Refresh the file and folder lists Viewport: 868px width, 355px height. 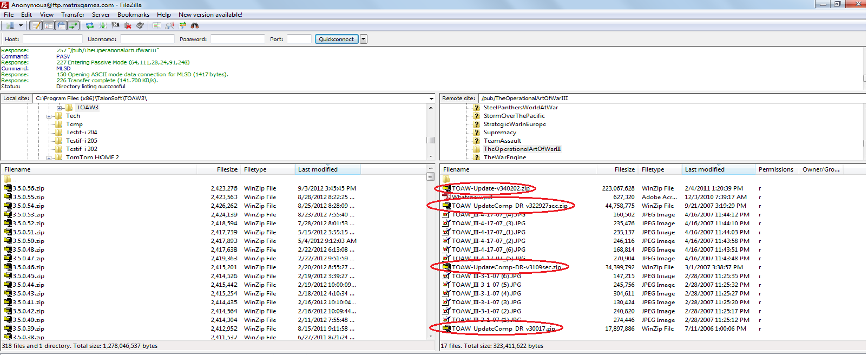[90, 25]
